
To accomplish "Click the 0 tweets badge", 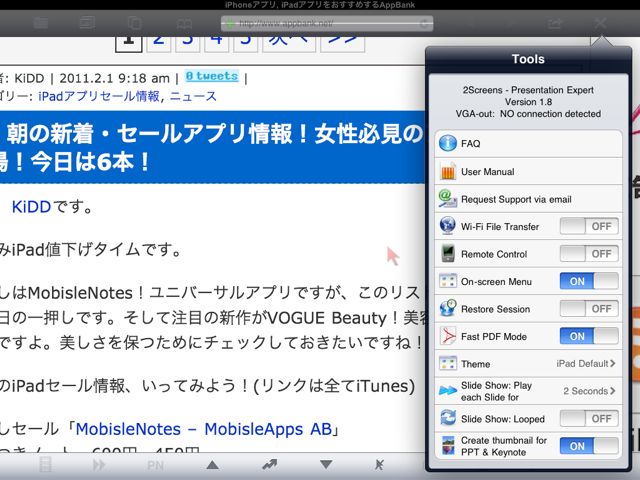I will click(212, 76).
